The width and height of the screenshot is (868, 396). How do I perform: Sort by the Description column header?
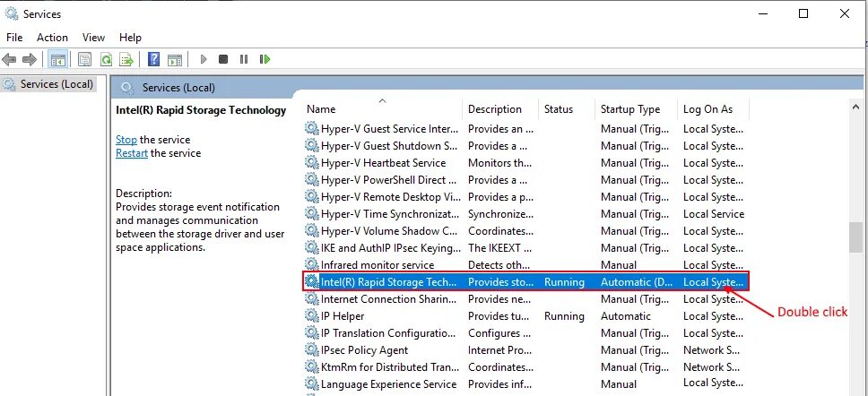tap(500, 109)
